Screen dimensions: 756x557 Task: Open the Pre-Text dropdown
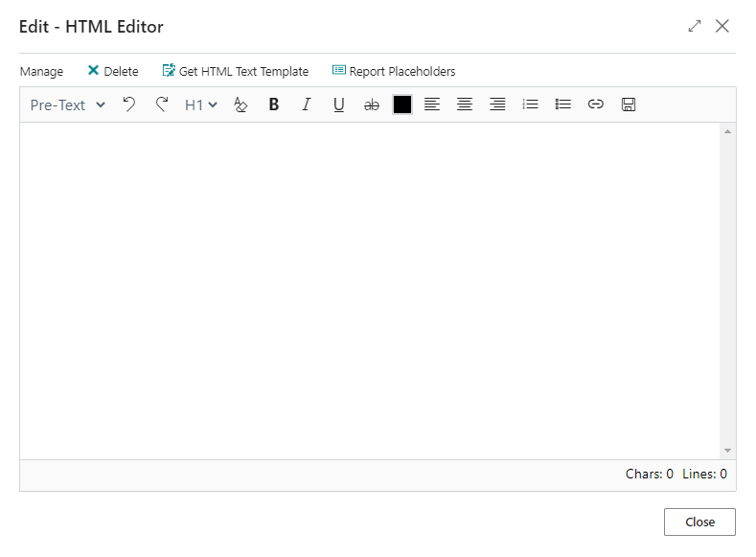[68, 104]
